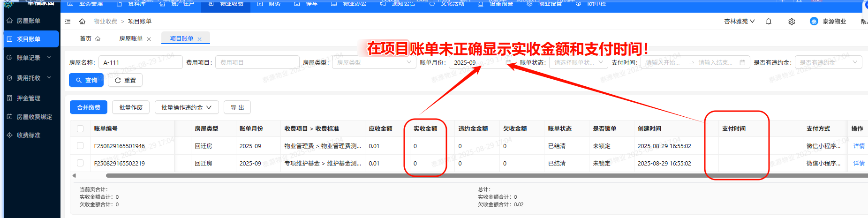Viewport: 868px width, 218px height.
Task: Click the 实收金额 column header
Action: [x=425, y=128]
